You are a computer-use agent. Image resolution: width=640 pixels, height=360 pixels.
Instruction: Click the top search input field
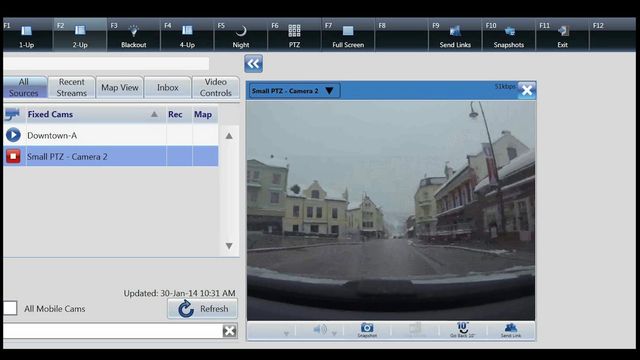point(106,64)
